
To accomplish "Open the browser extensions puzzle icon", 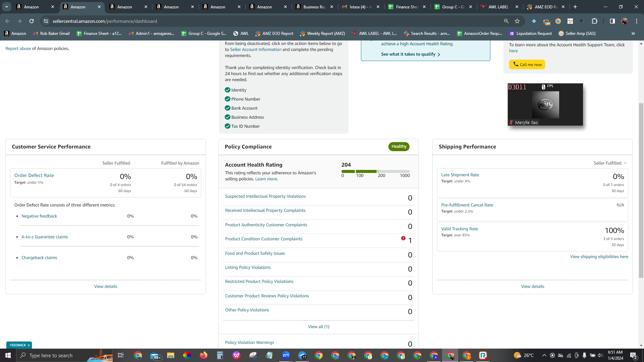I will pyautogui.click(x=594, y=21).
